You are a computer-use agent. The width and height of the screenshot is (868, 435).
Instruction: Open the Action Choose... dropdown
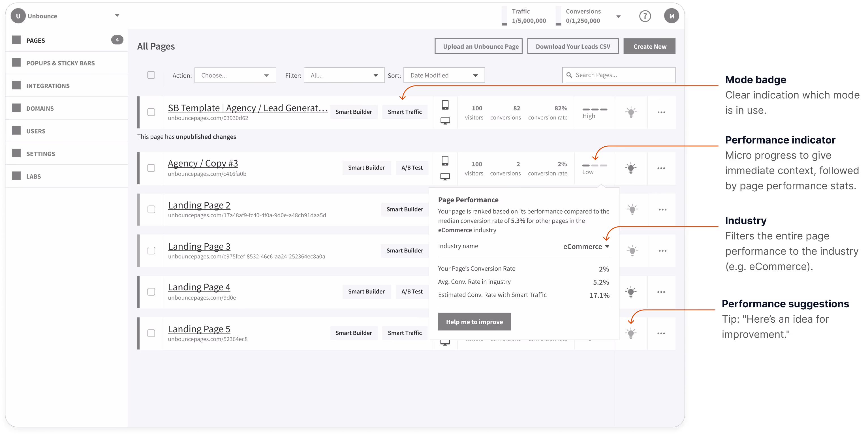235,75
